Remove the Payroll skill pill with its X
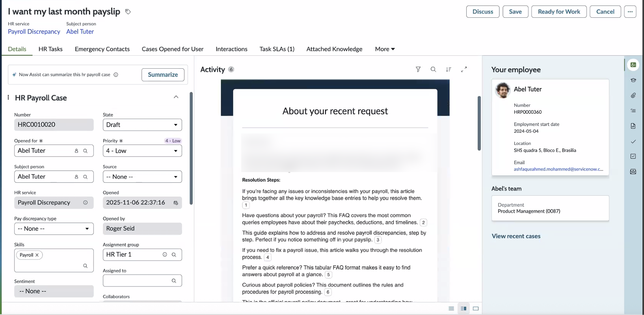644x315 pixels. tap(37, 255)
